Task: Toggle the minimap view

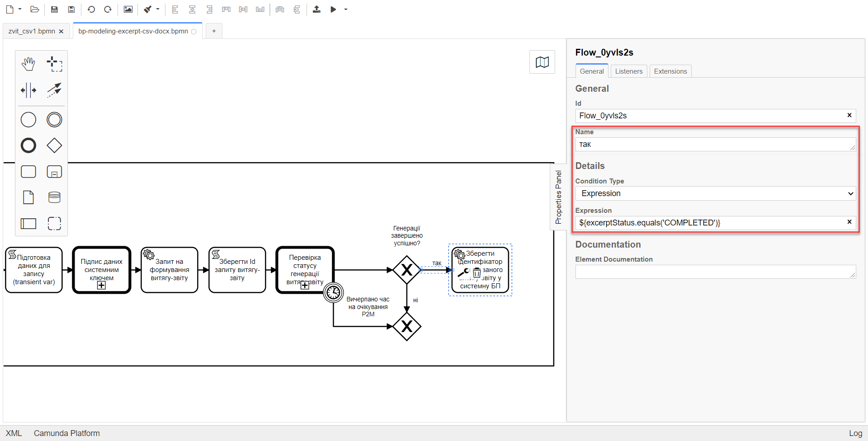Action: point(542,62)
